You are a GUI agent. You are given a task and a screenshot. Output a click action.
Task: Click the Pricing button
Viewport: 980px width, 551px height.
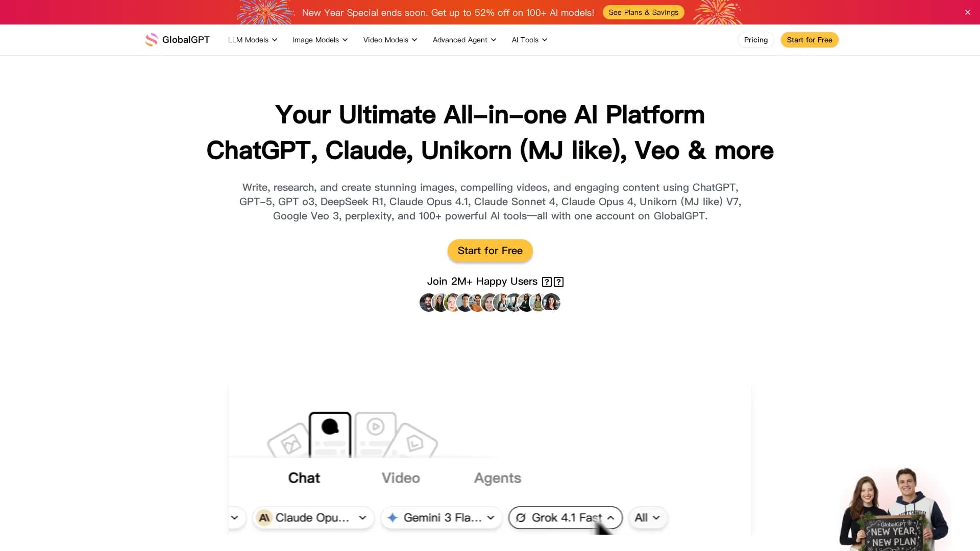pos(755,40)
